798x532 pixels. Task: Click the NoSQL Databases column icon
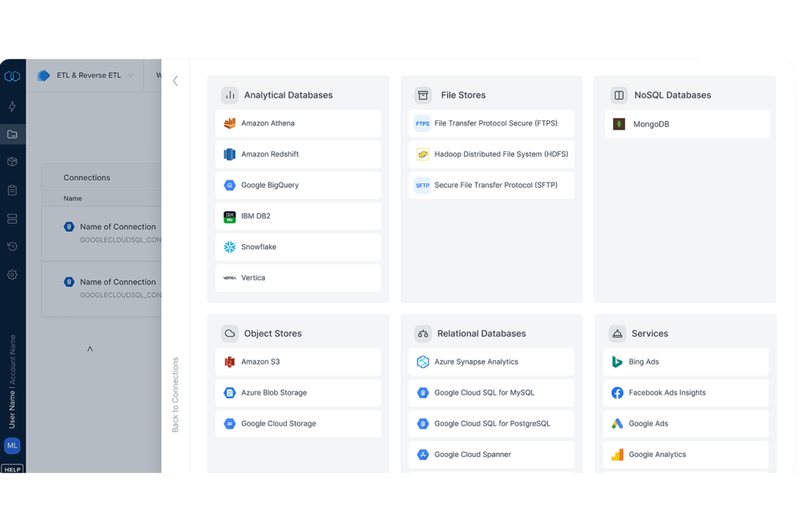pyautogui.click(x=619, y=95)
